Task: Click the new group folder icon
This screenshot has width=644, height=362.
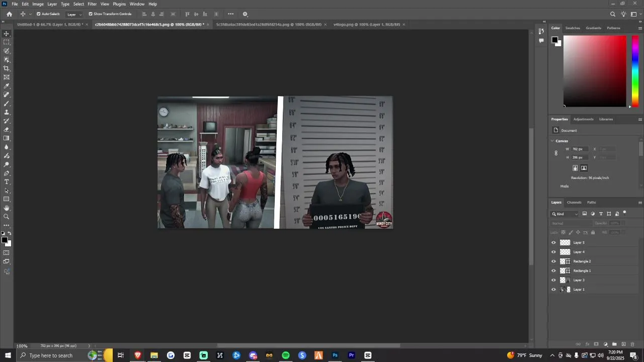Action: point(614,344)
